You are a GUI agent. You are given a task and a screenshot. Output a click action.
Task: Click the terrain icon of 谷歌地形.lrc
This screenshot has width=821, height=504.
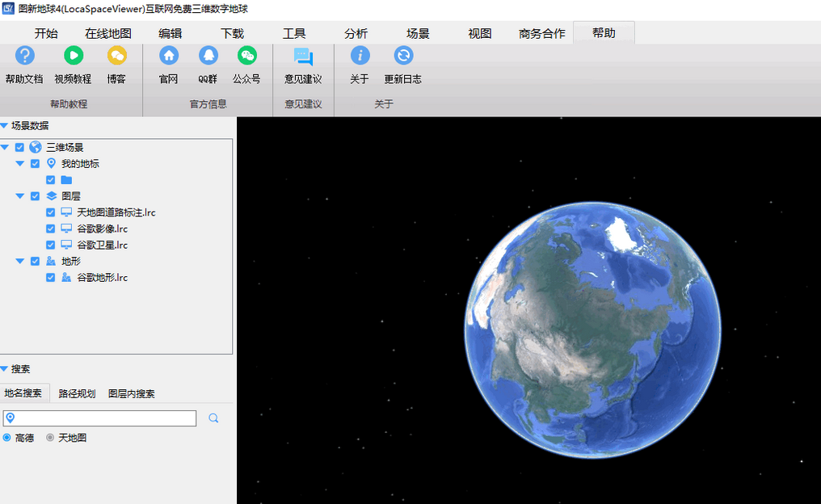(x=66, y=277)
